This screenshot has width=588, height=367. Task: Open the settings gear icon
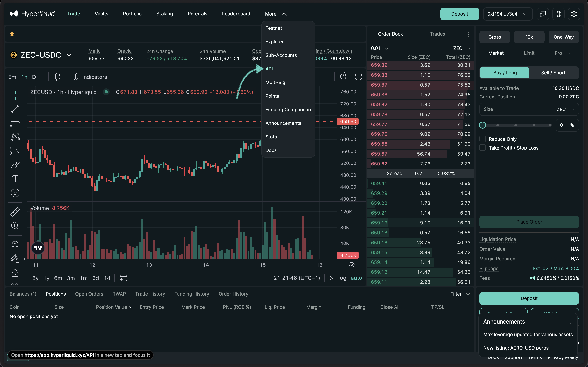click(x=574, y=14)
